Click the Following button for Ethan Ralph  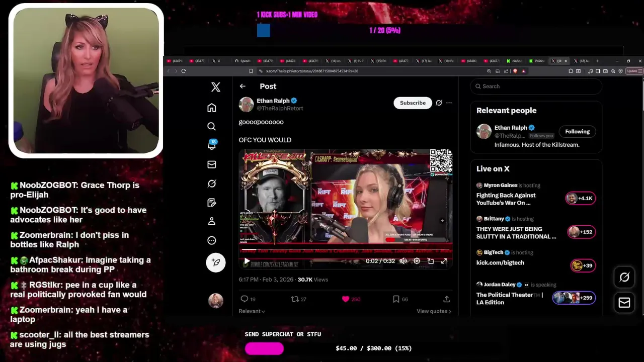[577, 132]
